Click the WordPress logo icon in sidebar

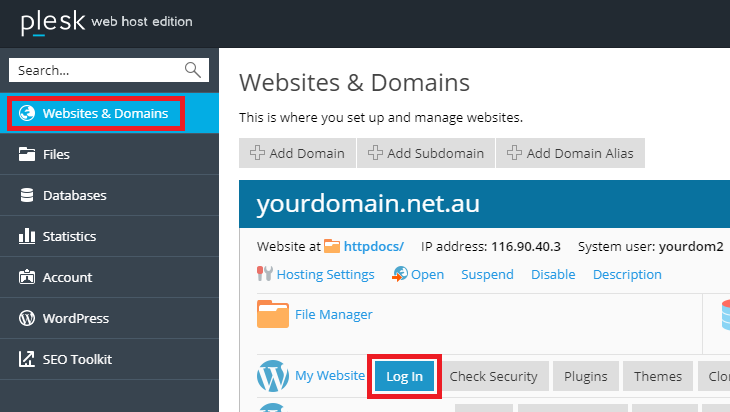point(27,318)
